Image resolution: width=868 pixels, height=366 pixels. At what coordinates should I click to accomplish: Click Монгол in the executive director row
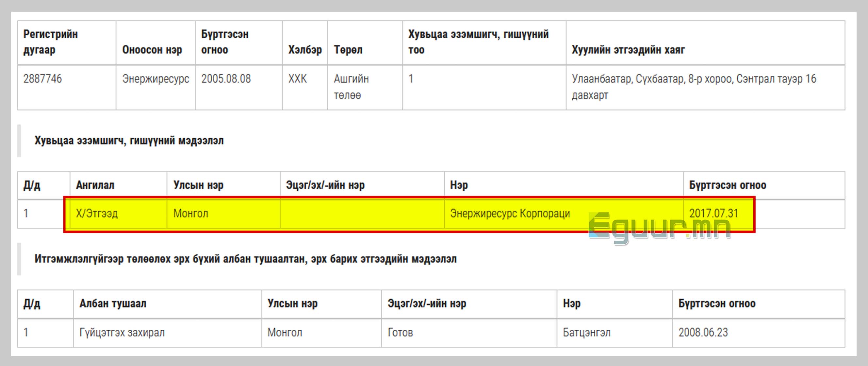coord(321,333)
